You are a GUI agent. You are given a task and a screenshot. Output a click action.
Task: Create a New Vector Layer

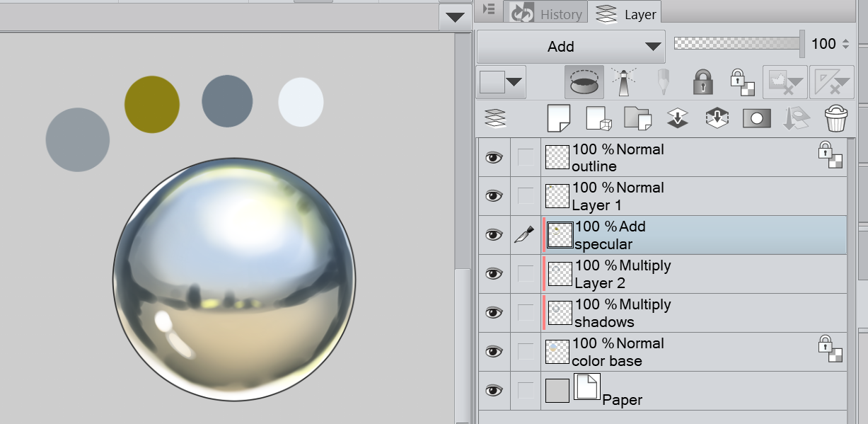[598, 118]
